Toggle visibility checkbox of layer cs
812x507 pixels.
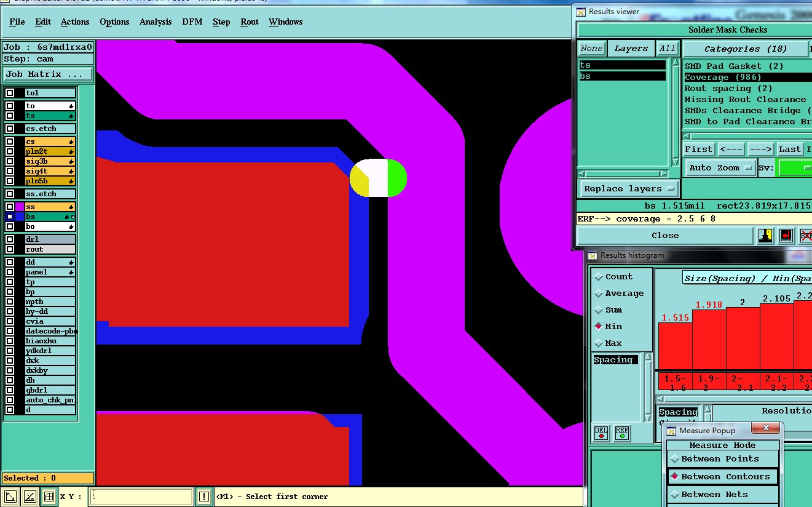pyautogui.click(x=10, y=142)
